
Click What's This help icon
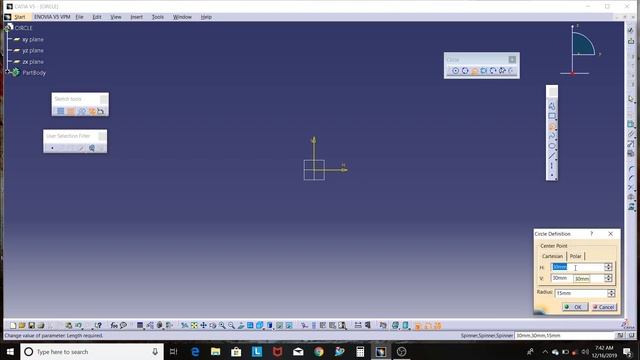click(x=98, y=325)
